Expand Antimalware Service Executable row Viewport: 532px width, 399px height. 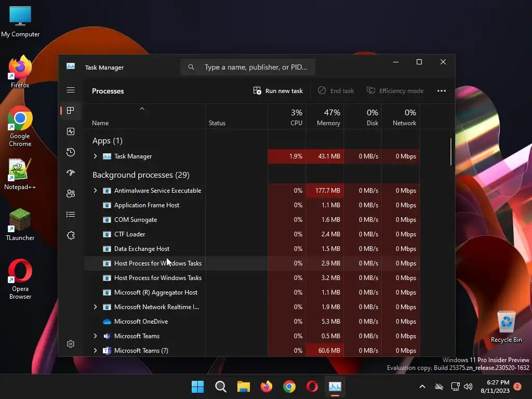[96, 190]
